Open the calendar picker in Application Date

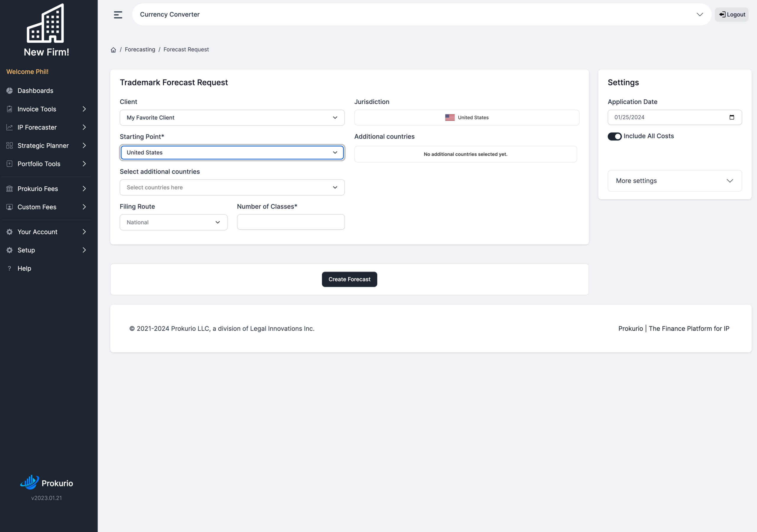click(x=732, y=117)
